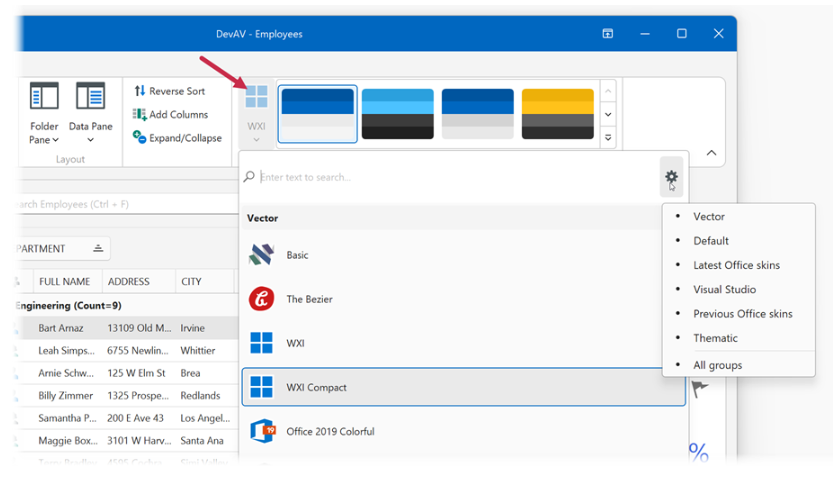Choose Default in the skin group menu
This screenshot has height=486, width=835.
(x=739, y=241)
